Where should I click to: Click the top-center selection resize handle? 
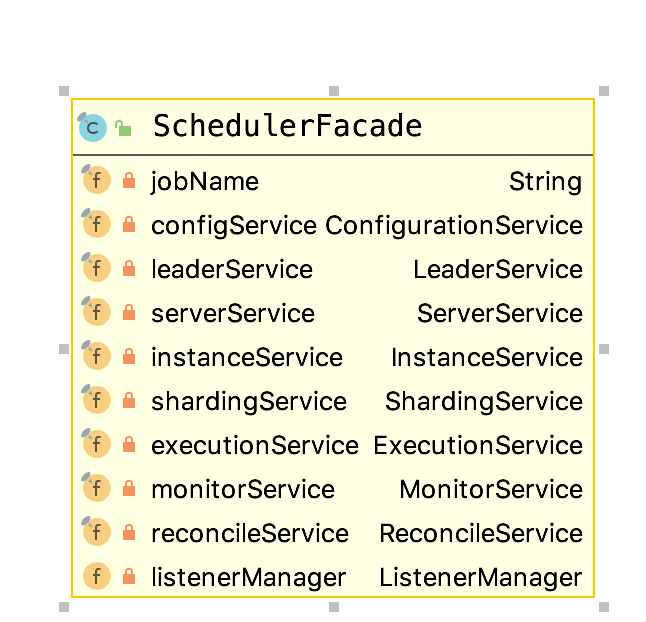[334, 91]
